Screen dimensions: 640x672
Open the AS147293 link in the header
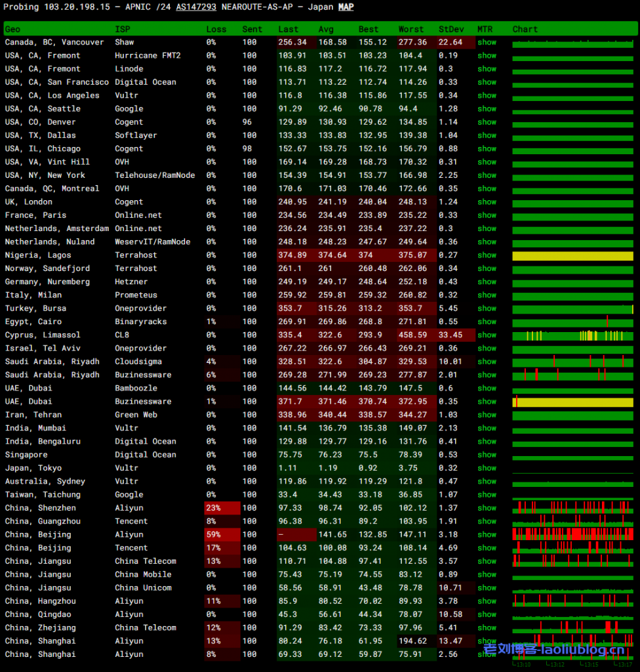coord(196,7)
